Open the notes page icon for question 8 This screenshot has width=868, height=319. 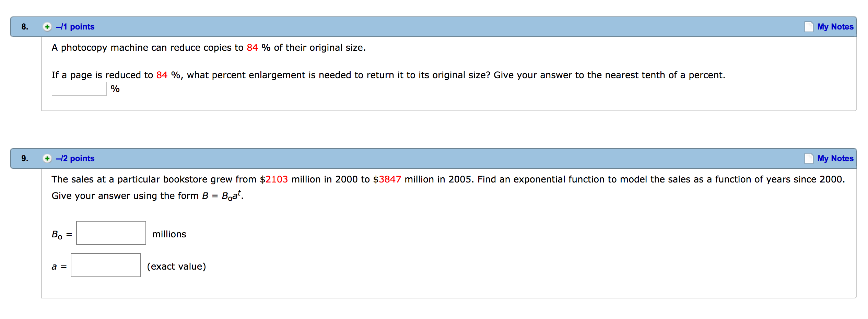pos(809,27)
